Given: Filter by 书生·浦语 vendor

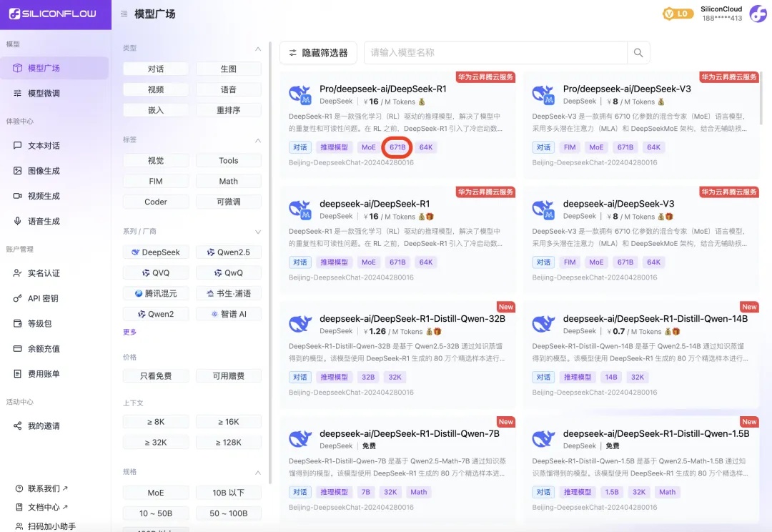Looking at the screenshot, I should click(229, 294).
